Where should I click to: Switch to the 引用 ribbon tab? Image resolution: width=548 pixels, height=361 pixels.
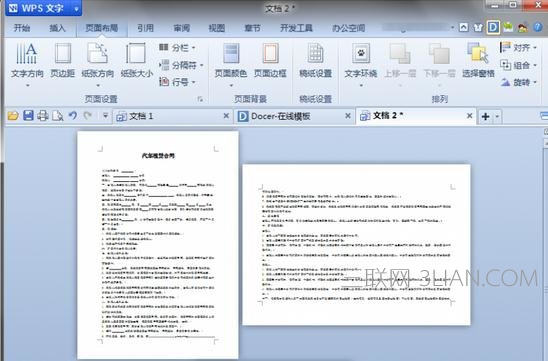pyautogui.click(x=145, y=28)
